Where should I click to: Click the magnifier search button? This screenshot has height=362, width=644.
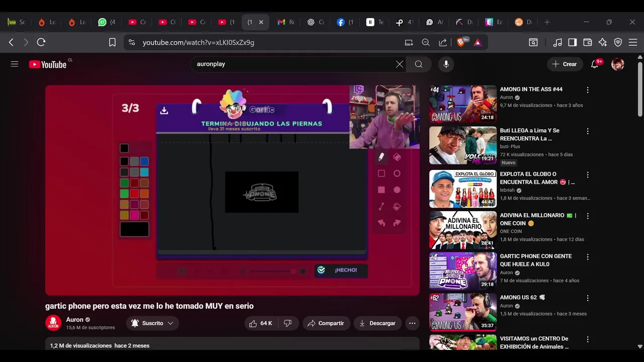point(419,64)
